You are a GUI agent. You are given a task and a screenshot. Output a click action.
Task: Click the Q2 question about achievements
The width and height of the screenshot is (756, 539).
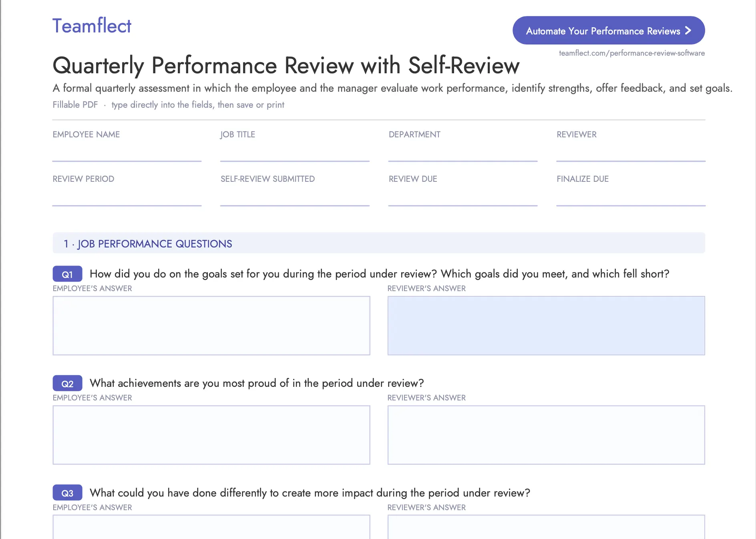pos(257,383)
